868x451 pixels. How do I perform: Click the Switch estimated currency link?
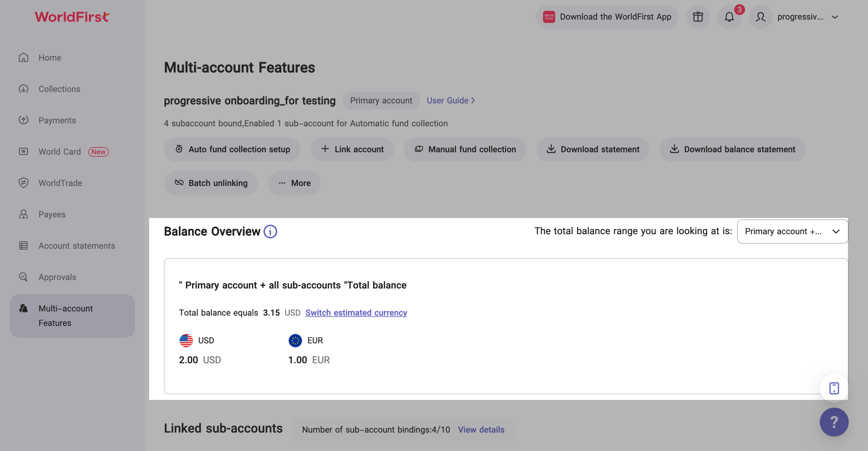356,313
